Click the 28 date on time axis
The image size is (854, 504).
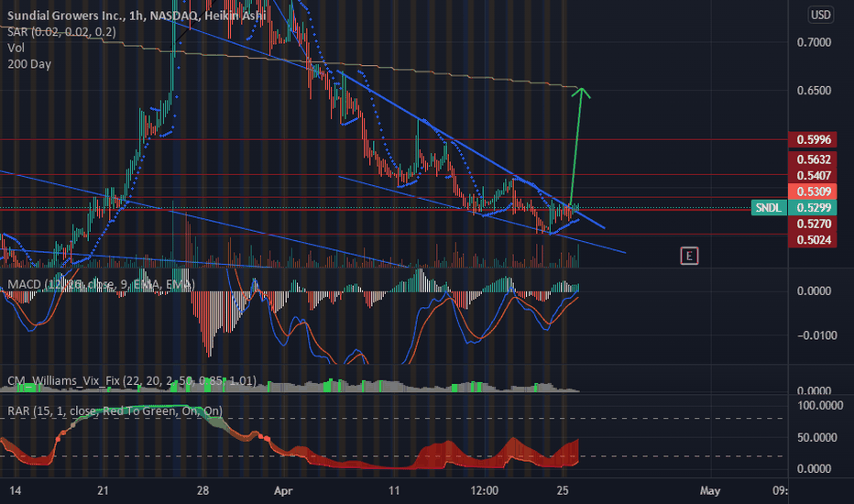pos(203,490)
